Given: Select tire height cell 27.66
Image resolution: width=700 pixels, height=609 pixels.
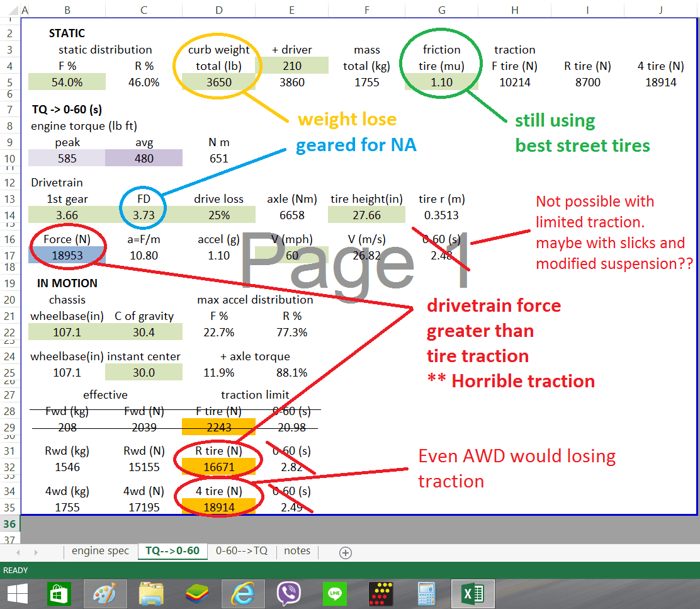Looking at the screenshot, I should (366, 215).
